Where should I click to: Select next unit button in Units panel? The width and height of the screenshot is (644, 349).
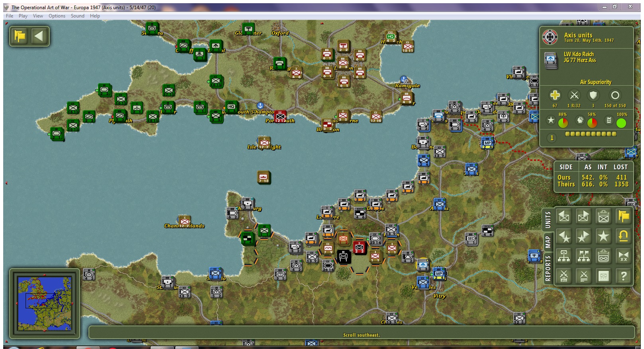click(x=583, y=216)
